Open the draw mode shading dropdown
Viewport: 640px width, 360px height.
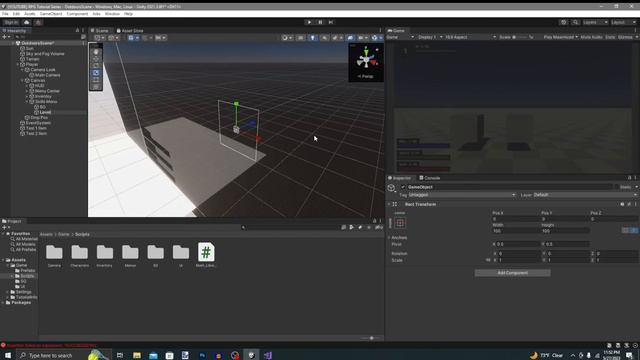[x=287, y=38]
